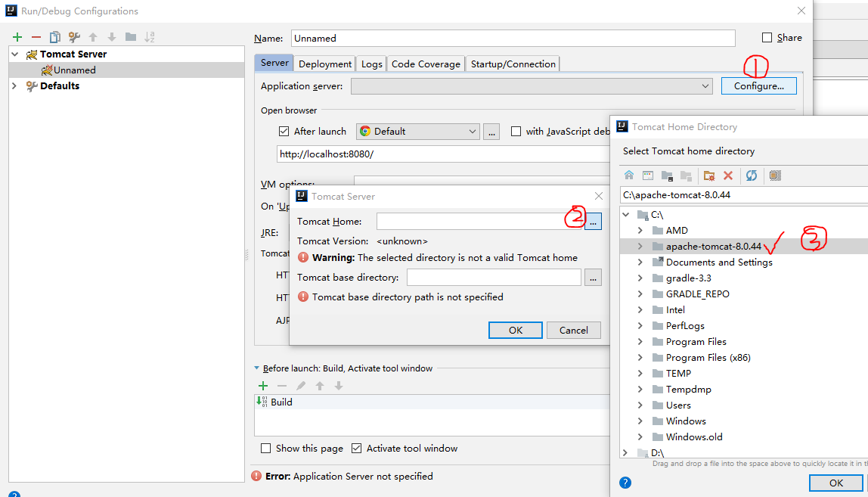Create new folder icon in configurations toolbar

(131, 37)
